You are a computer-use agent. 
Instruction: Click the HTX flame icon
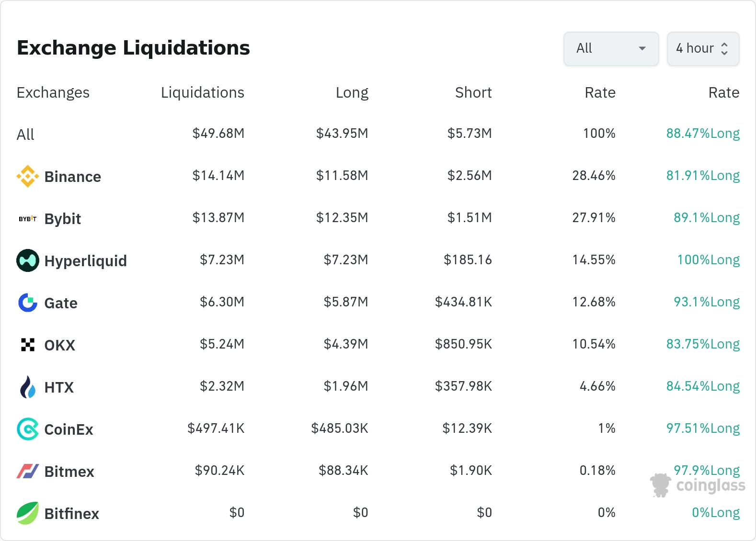click(x=28, y=387)
